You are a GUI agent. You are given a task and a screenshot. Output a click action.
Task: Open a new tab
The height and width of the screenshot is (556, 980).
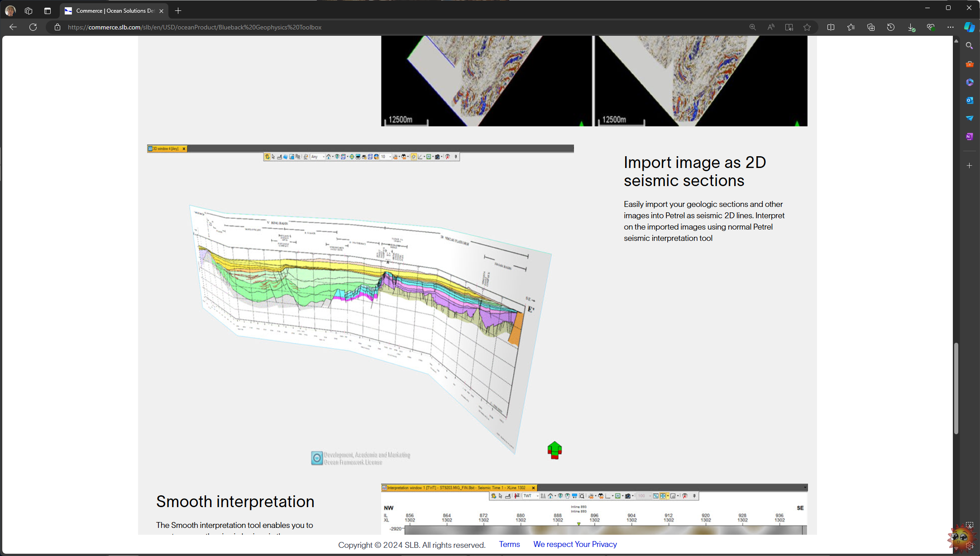pos(178,11)
